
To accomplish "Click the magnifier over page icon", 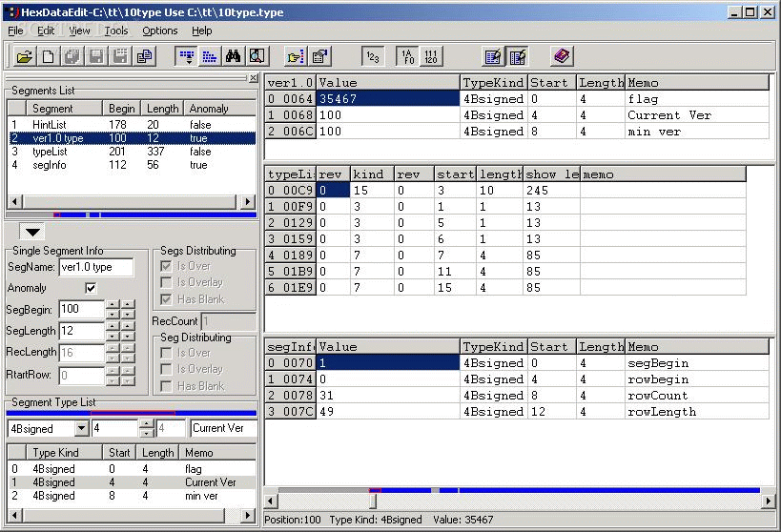I will (x=257, y=57).
